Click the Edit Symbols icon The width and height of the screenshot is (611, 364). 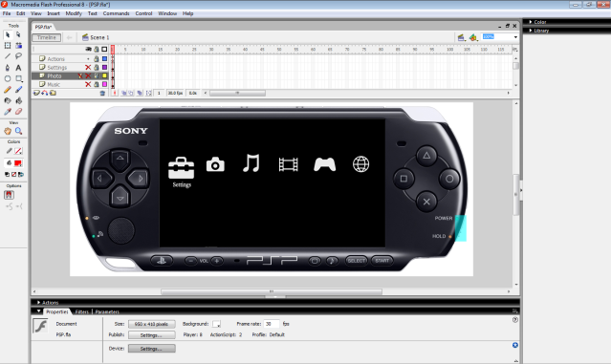473,37
